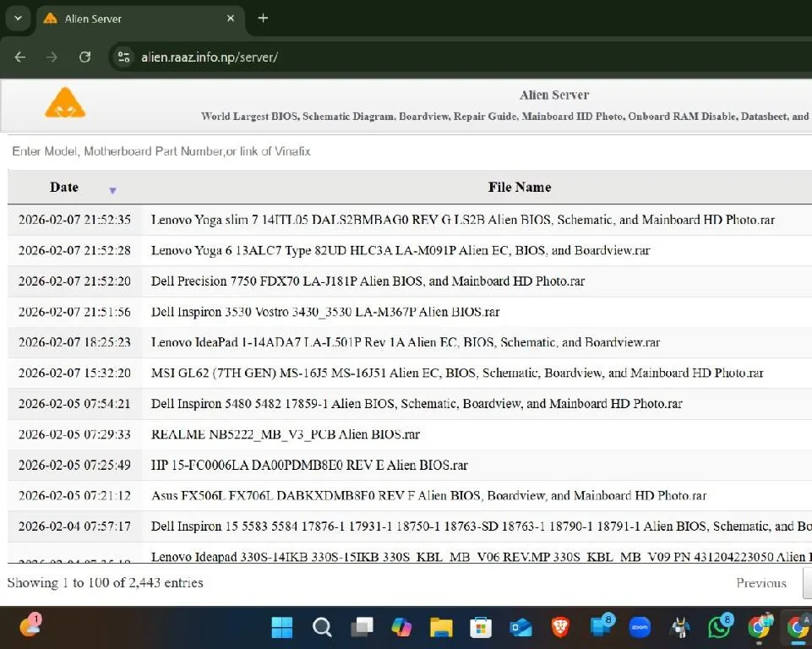
Task: Open site information icon in address bar
Action: pyautogui.click(x=124, y=57)
